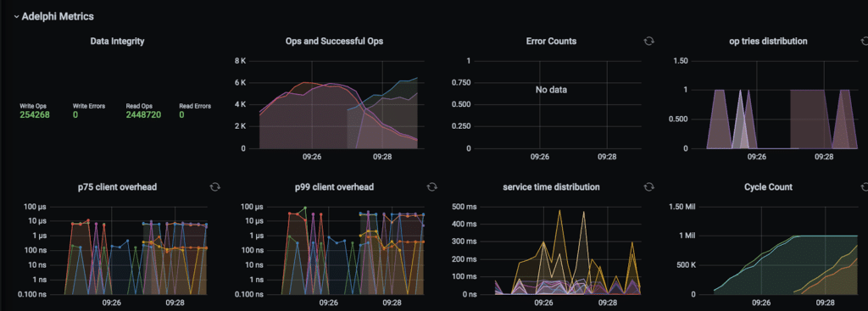
Task: Click the p99 client overhead panel title
Action: (x=334, y=187)
